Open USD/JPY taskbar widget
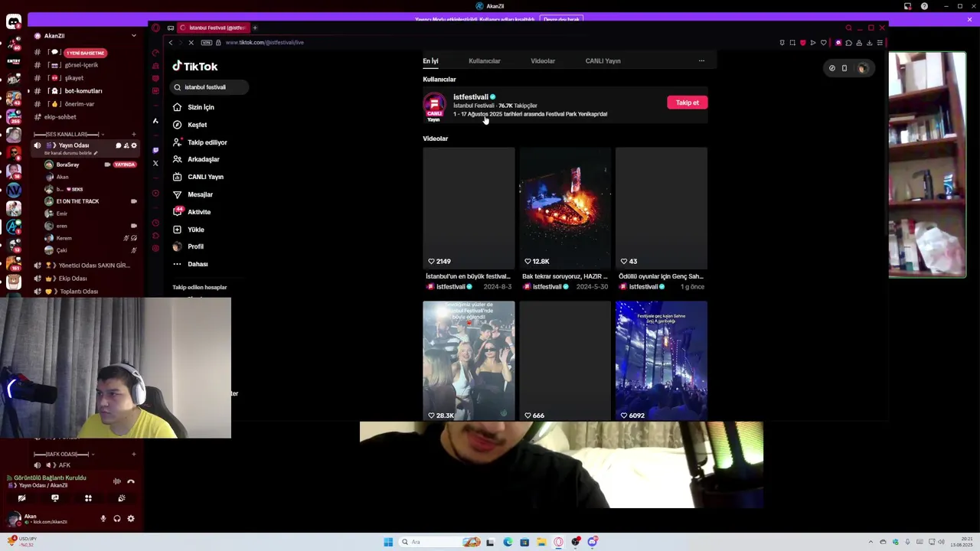 point(23,542)
